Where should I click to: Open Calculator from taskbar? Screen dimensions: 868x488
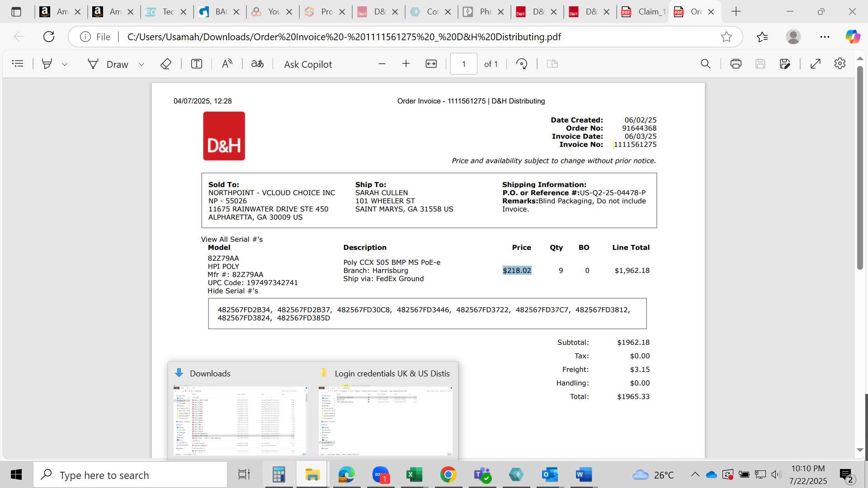(x=278, y=475)
